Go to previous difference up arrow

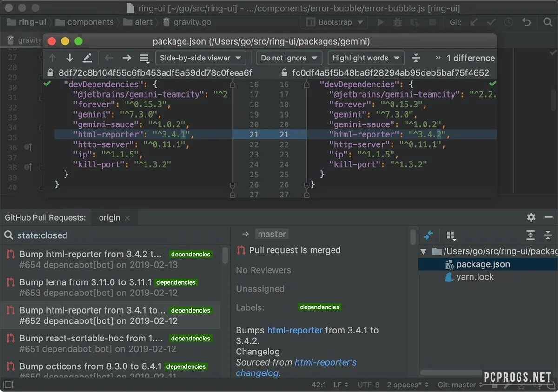click(53, 58)
